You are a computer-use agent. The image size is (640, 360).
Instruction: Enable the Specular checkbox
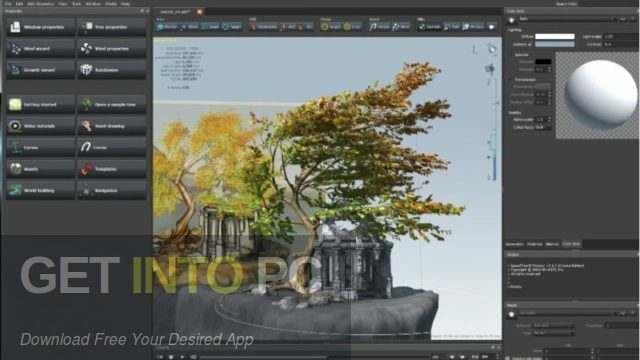[x=511, y=54]
